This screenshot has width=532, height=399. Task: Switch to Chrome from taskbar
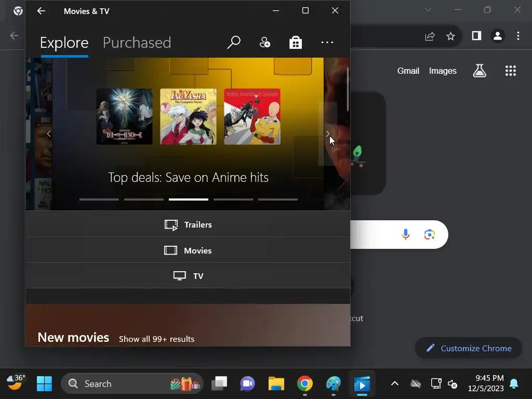(304, 384)
